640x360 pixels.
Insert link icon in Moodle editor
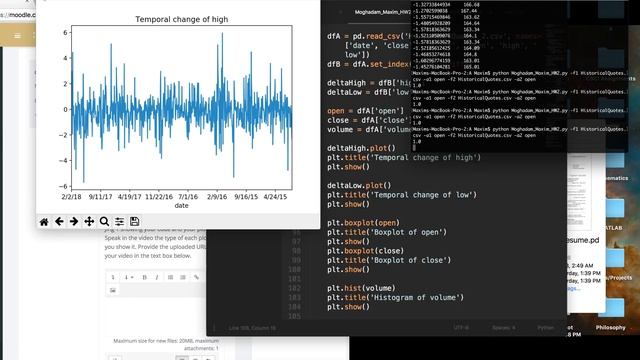tap(196, 277)
